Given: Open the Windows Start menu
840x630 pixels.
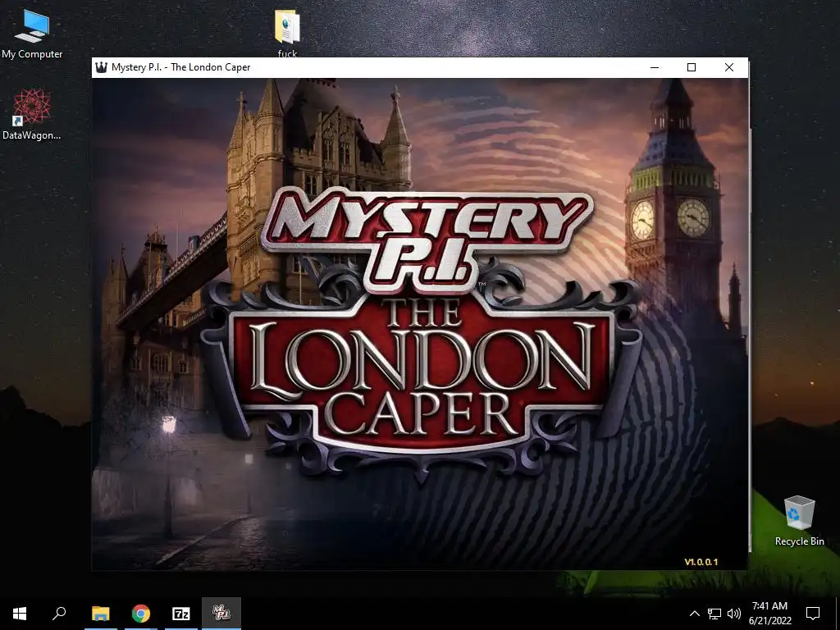Looking at the screenshot, I should pos(20,614).
